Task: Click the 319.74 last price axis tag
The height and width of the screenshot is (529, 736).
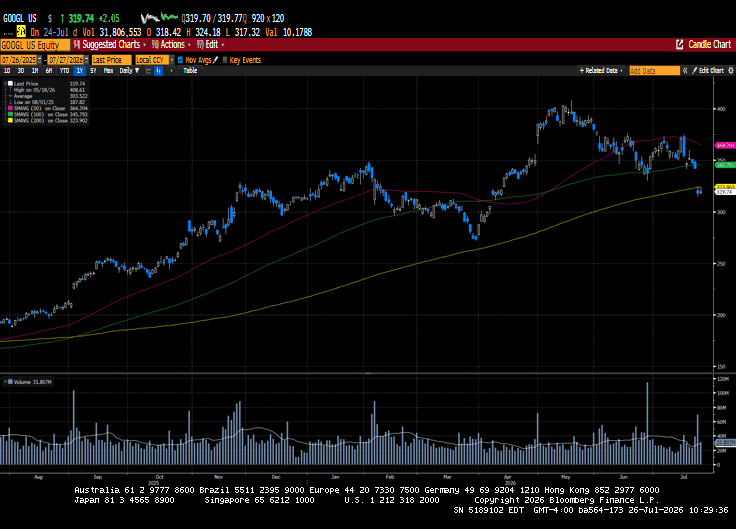Action: click(725, 192)
